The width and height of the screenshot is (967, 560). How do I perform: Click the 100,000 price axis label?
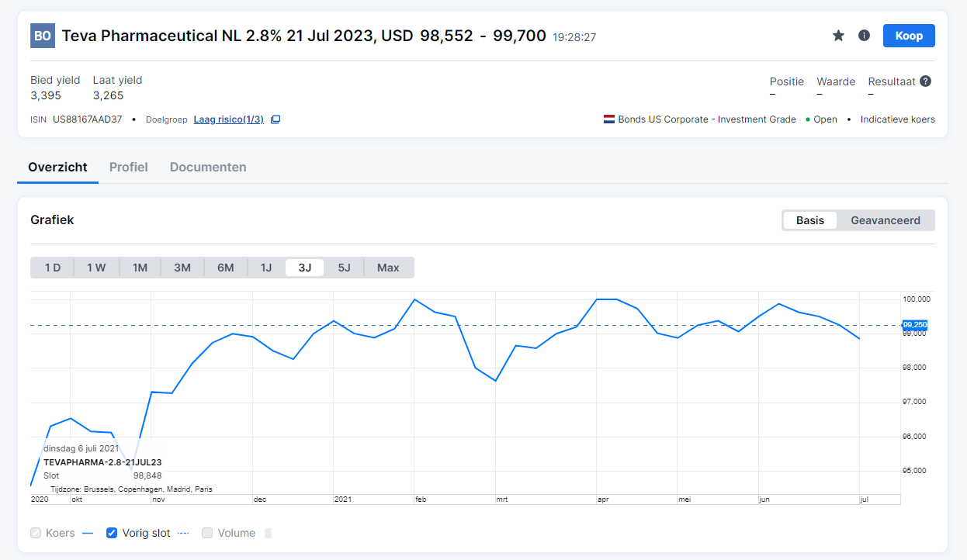[x=917, y=299]
